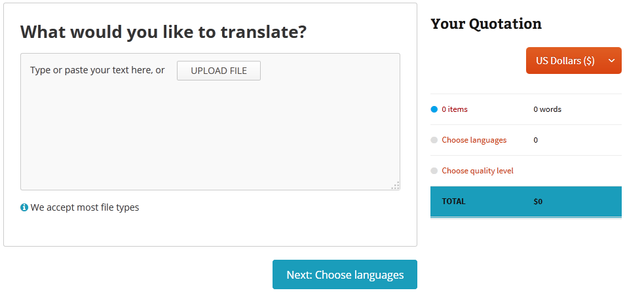This screenshot has height=299, width=644.
Task: Click the language count 0 value
Action: pyautogui.click(x=536, y=140)
